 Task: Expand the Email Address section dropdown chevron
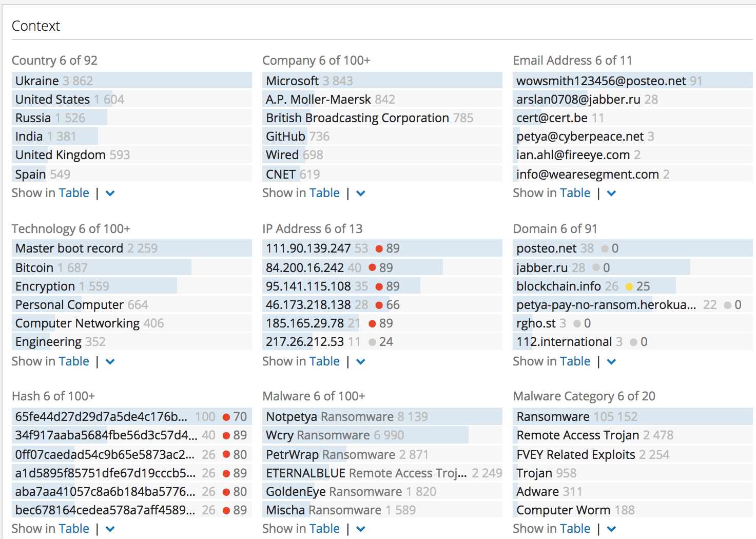pos(611,194)
